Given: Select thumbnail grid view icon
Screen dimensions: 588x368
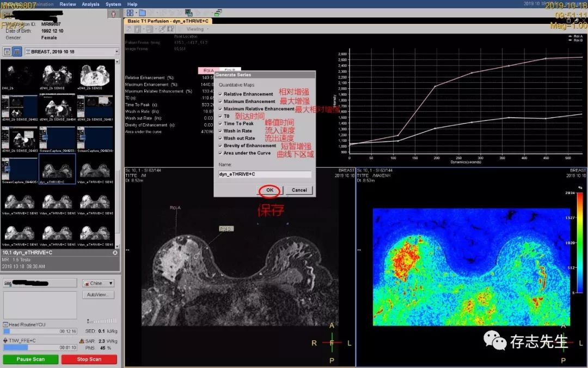Looking at the screenshot, I should point(17,51).
